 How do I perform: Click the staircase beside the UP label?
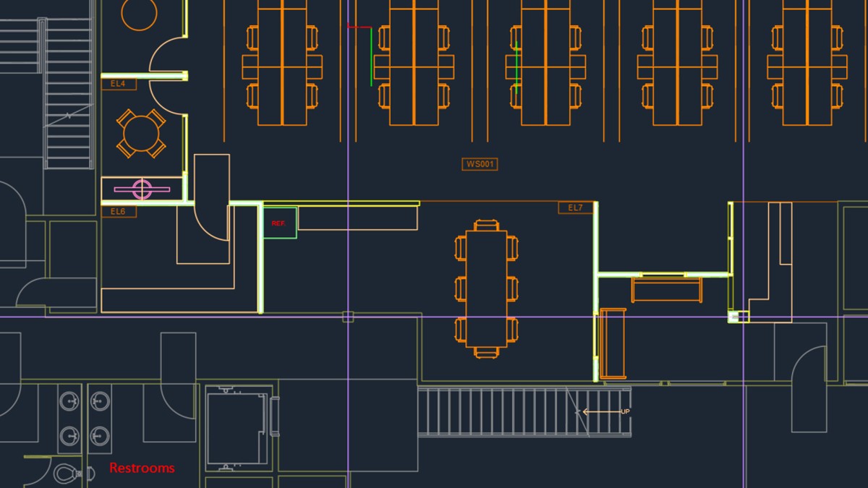tap(524, 411)
